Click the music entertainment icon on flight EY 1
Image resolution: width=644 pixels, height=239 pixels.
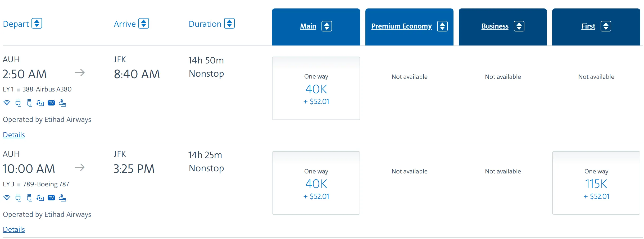40,103
